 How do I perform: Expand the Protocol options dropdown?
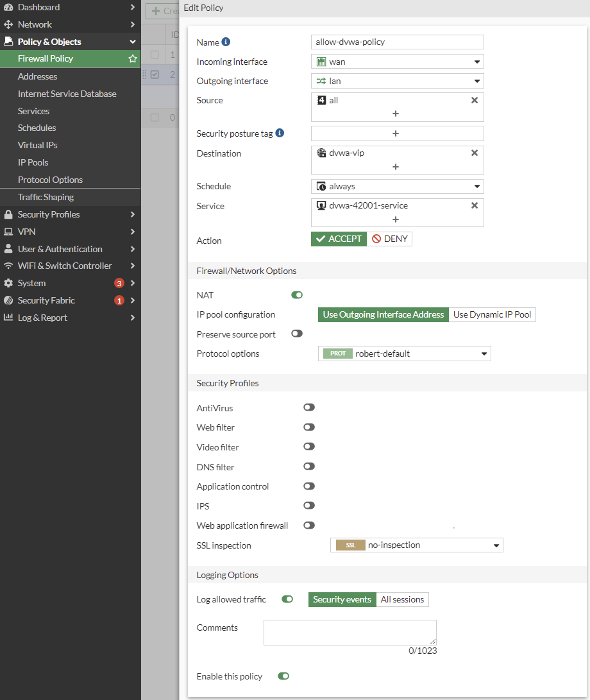click(404, 354)
